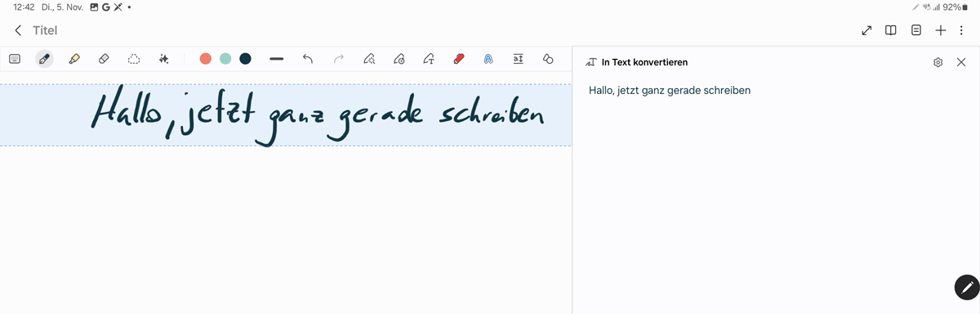Open the AI sparkle assist tool
Image resolution: width=980 pixels, height=314 pixels.
[163, 59]
